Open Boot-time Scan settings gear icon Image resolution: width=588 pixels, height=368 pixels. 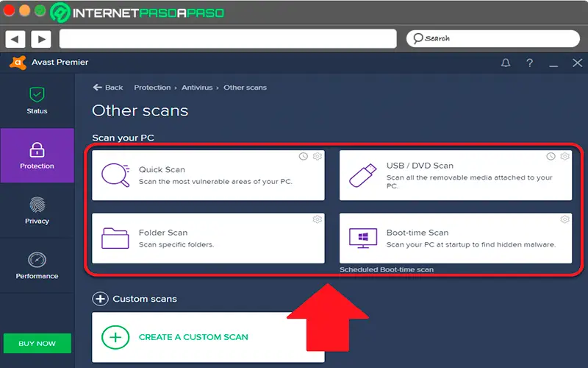[x=564, y=219]
